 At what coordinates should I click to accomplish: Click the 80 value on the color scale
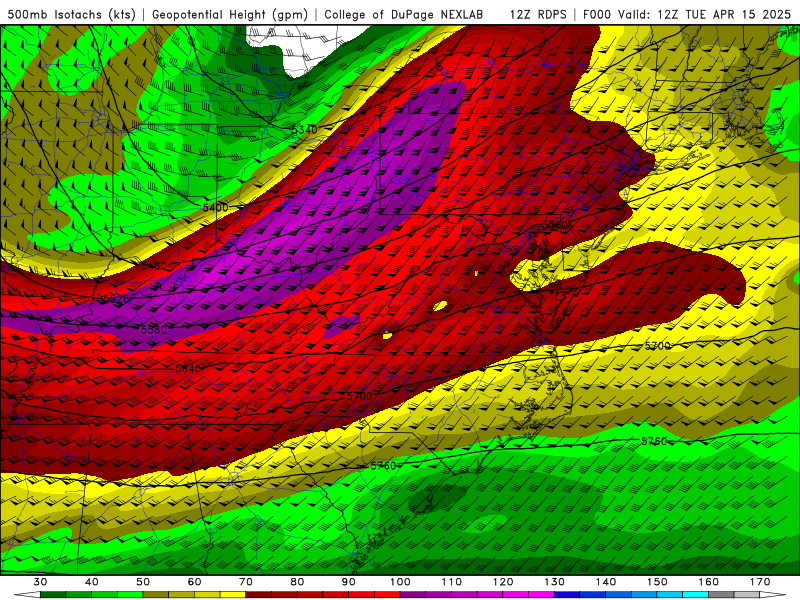pyautogui.click(x=297, y=582)
